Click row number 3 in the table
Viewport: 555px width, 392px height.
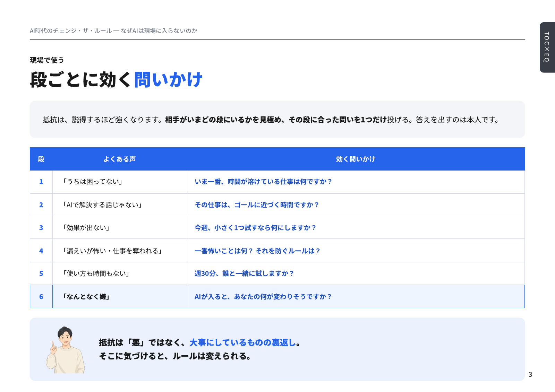41,228
